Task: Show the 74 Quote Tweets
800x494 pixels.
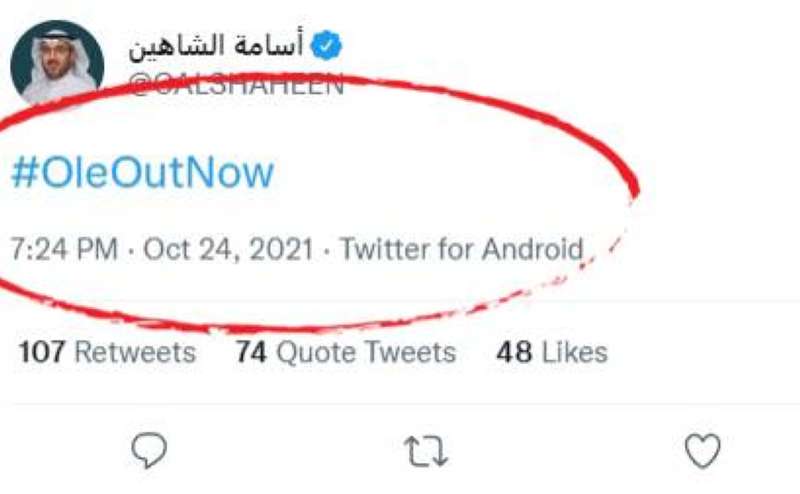Action: pos(345,352)
